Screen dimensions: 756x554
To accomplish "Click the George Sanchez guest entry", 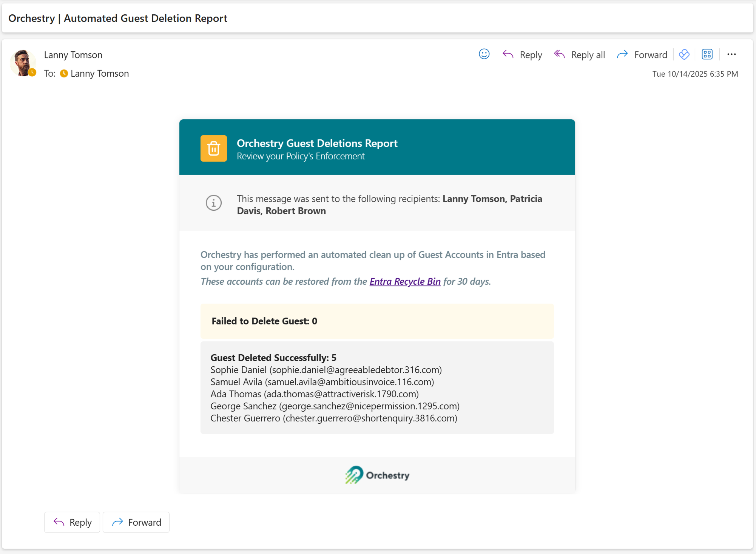I will point(335,406).
